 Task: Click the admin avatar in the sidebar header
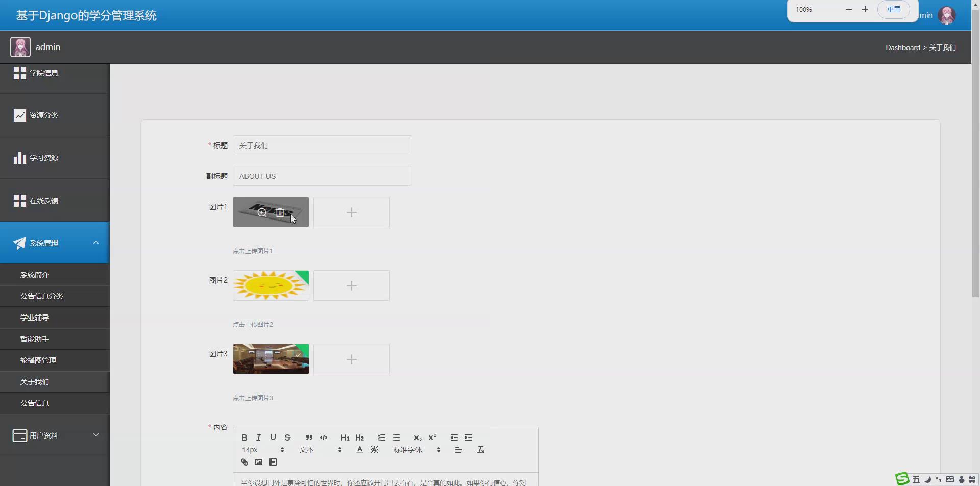click(x=20, y=47)
